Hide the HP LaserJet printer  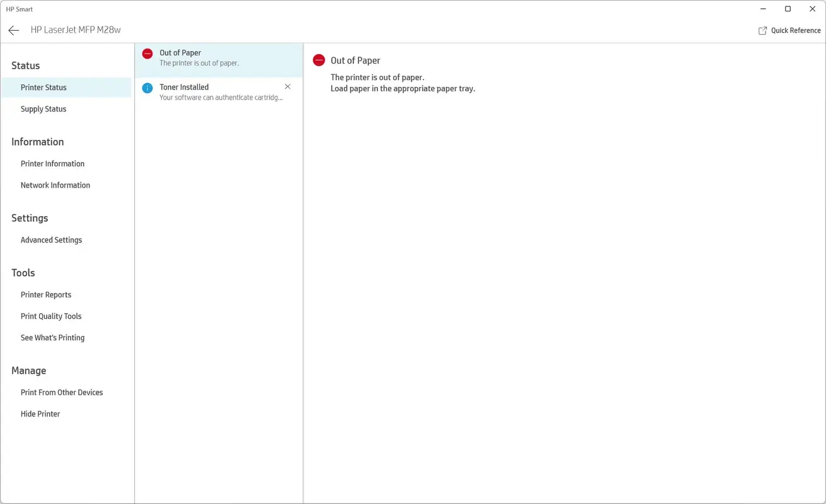coord(40,413)
